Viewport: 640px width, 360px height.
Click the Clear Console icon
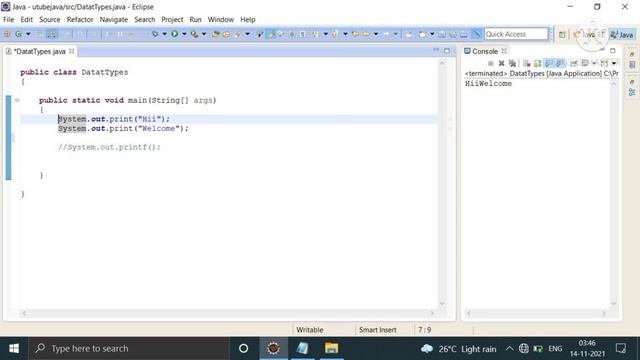pos(527,63)
